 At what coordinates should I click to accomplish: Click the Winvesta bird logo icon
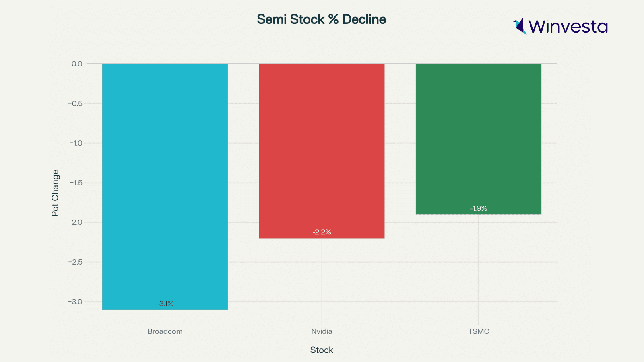(520, 26)
